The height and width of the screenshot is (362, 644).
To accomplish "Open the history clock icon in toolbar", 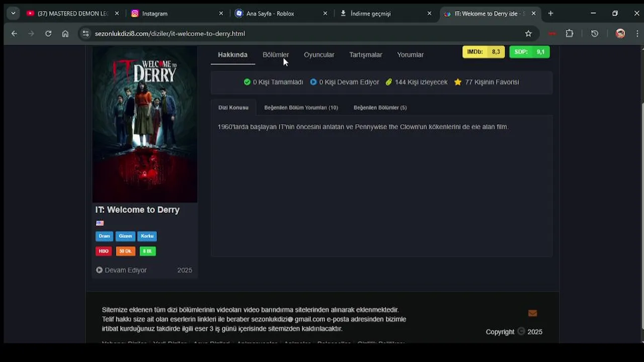I will (x=595, y=34).
